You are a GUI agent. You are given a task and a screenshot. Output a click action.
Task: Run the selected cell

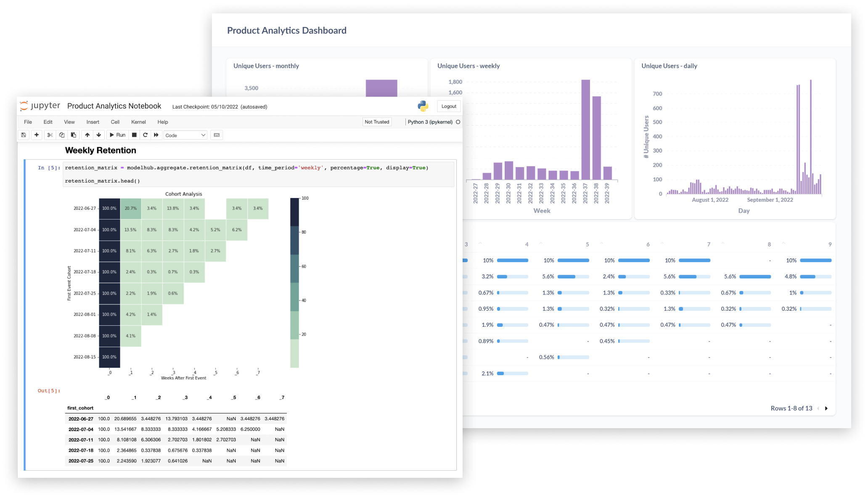coord(117,135)
